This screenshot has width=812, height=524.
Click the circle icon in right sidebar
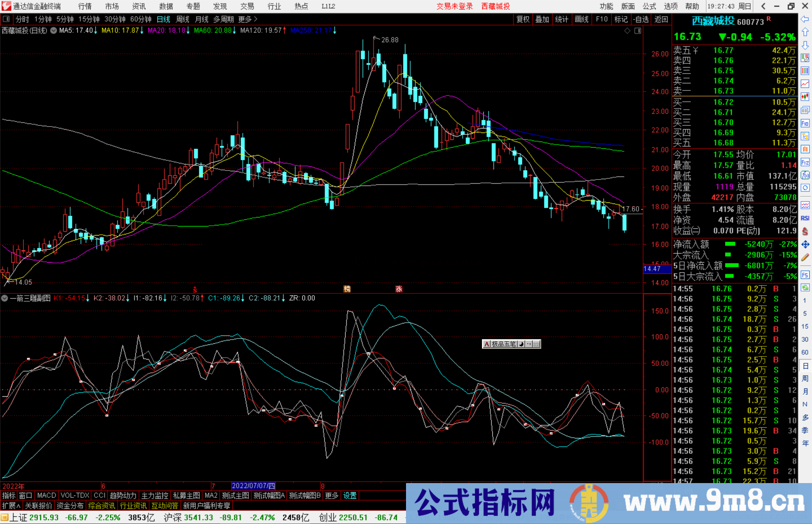(x=805, y=188)
